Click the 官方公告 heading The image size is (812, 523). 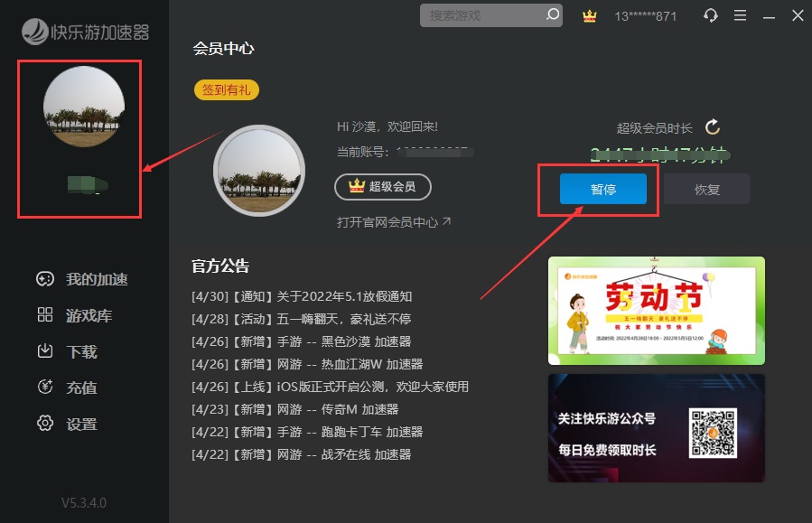(x=220, y=266)
